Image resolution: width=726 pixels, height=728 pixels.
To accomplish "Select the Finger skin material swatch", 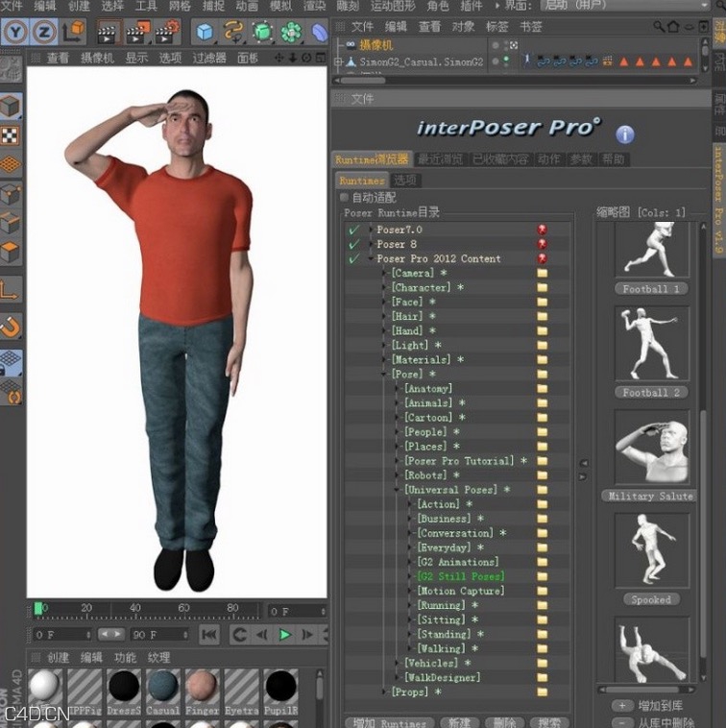I will pyautogui.click(x=202, y=687).
